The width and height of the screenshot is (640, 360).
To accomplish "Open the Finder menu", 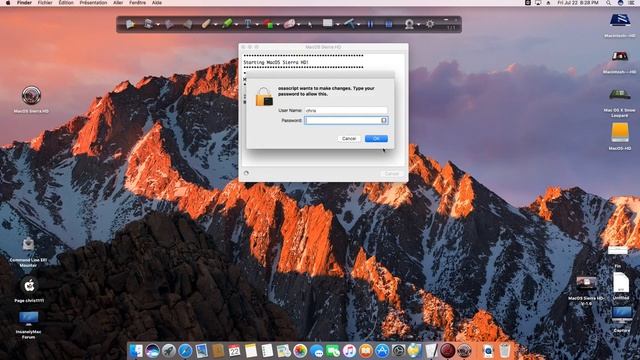I will pyautogui.click(x=24, y=3).
